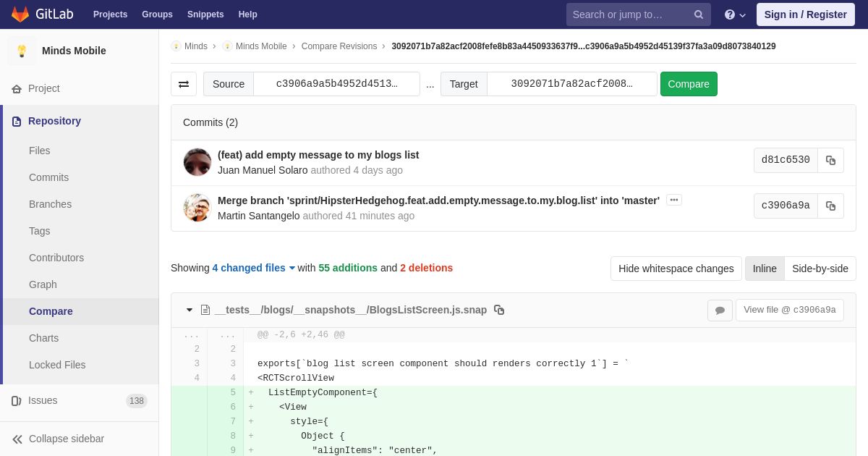Expand merge commit description ellipsis
The width and height of the screenshot is (868, 456).
[674, 200]
